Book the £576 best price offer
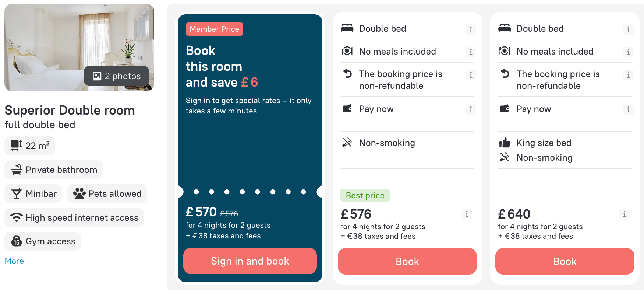644x290 pixels. point(407,261)
